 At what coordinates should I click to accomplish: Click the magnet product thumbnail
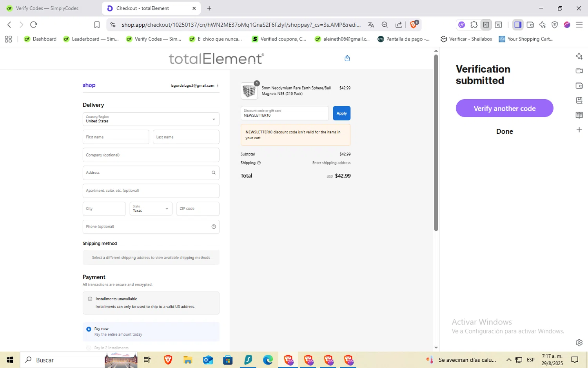pos(249,91)
